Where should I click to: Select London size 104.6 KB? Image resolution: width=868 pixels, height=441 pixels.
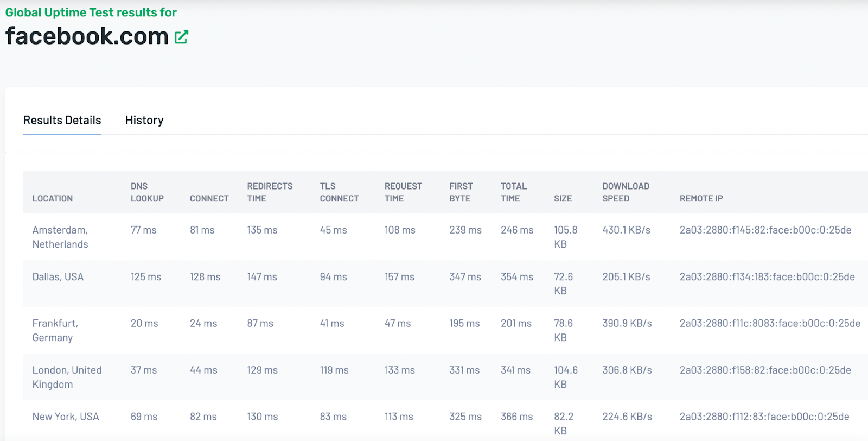click(566, 377)
